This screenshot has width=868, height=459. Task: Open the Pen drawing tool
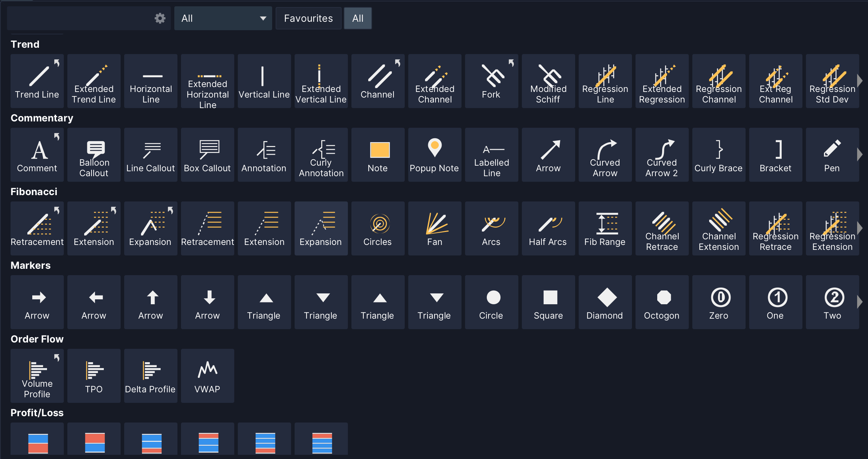[832, 154]
